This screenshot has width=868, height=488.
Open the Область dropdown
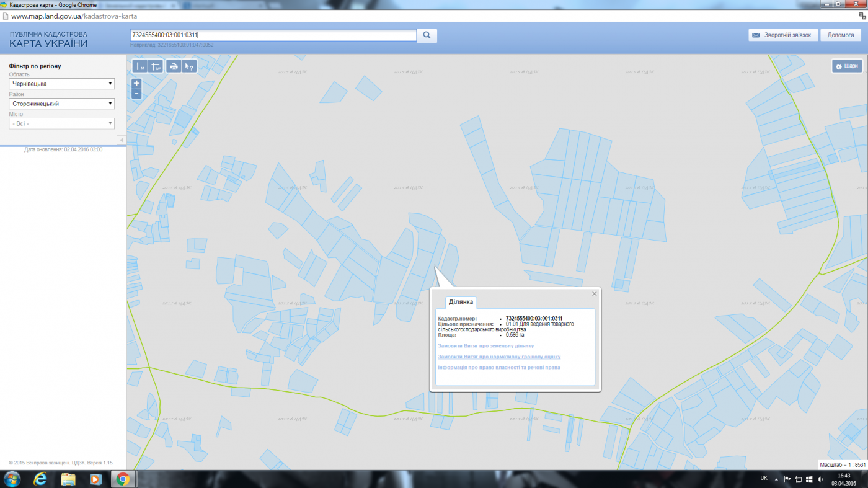coord(62,84)
